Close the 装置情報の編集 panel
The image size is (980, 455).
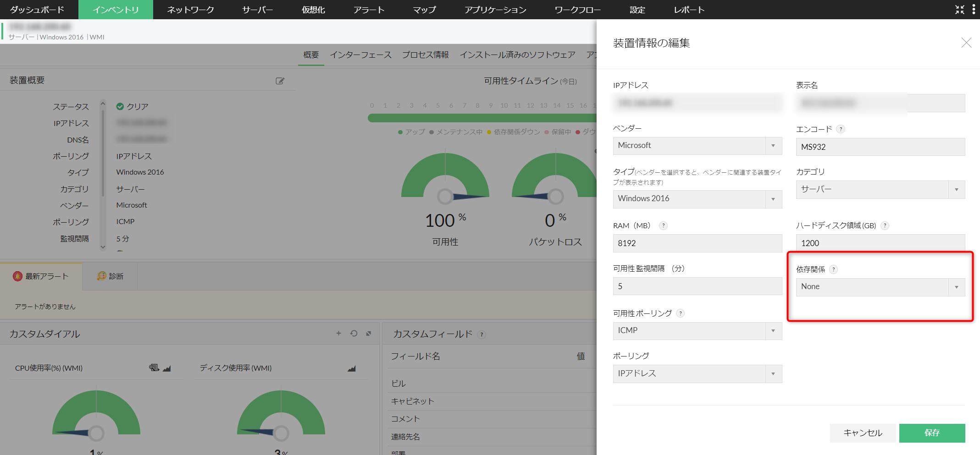click(966, 43)
